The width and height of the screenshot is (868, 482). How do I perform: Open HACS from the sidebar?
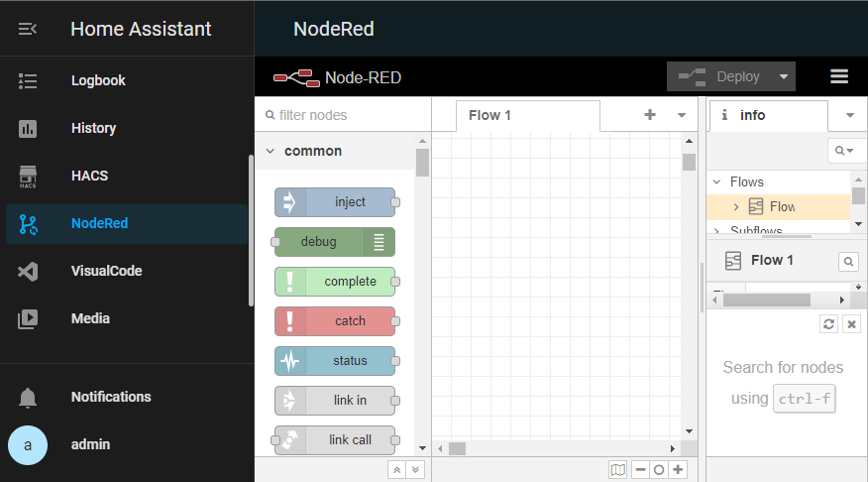click(x=127, y=177)
